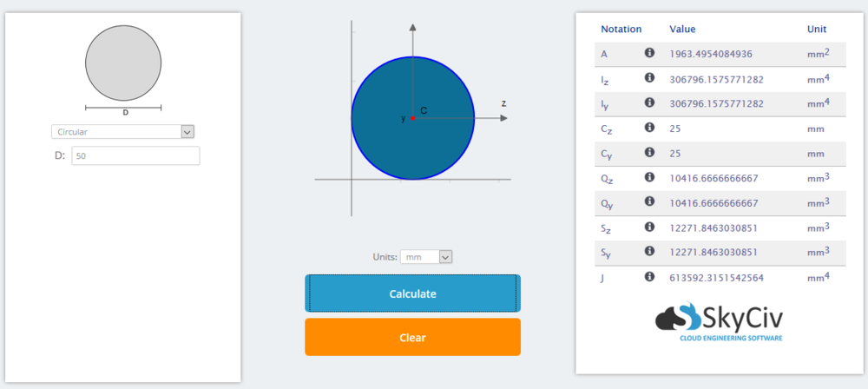Click the info icon for Iz row
Image resolution: width=868 pixels, height=389 pixels.
[x=649, y=77]
